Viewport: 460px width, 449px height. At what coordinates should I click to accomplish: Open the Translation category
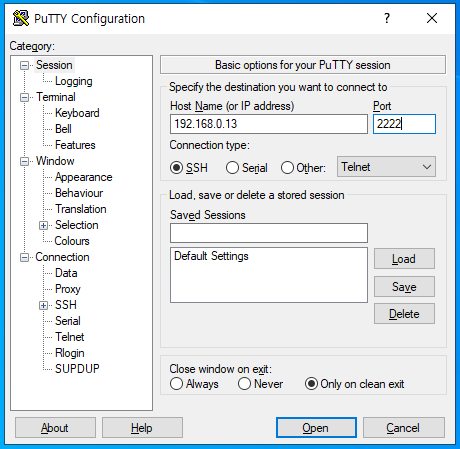click(81, 209)
